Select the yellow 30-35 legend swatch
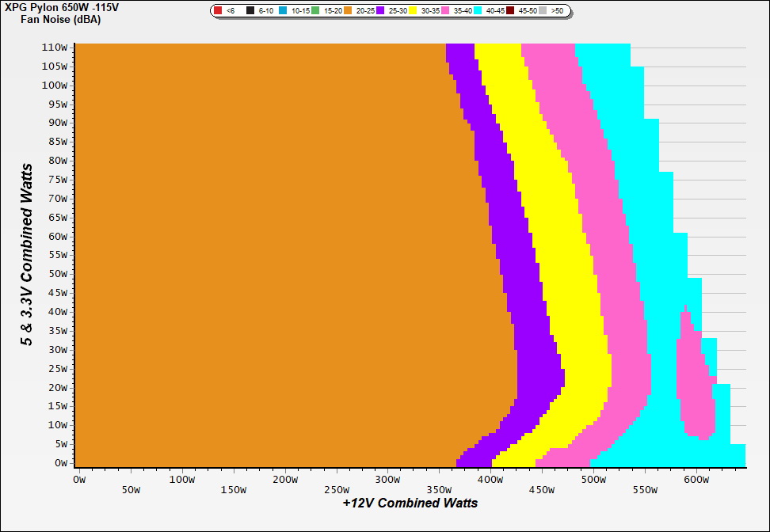 (x=413, y=11)
